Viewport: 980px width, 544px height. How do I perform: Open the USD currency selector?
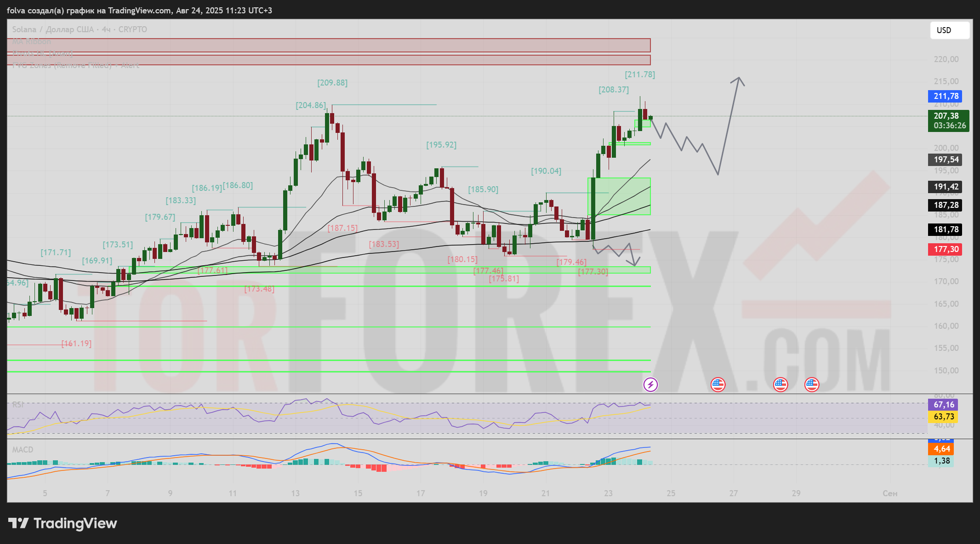pyautogui.click(x=949, y=30)
